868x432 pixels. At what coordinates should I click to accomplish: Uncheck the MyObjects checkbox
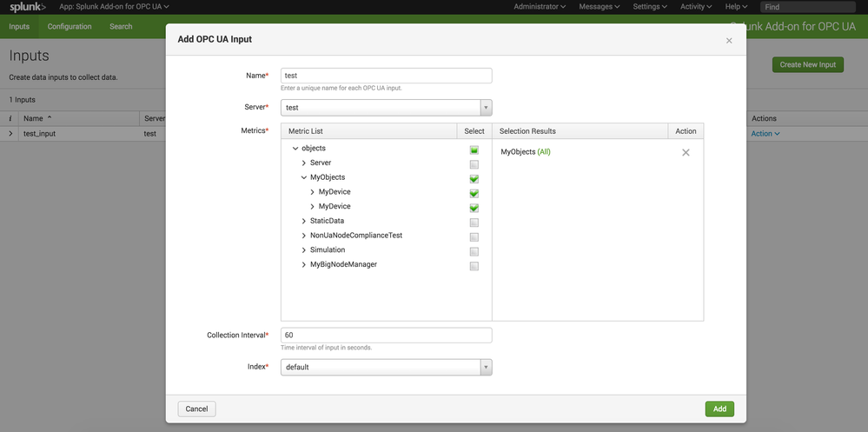coord(474,179)
